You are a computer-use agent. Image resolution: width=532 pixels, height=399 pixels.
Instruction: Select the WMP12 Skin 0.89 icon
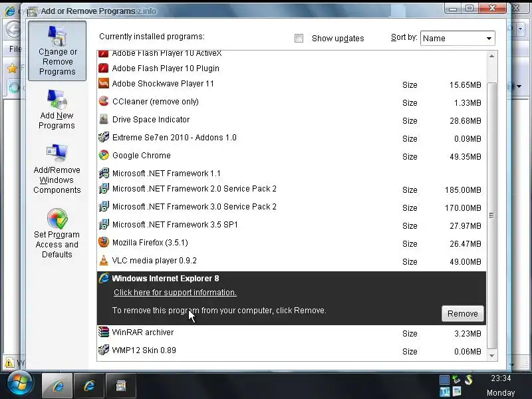pyautogui.click(x=104, y=350)
